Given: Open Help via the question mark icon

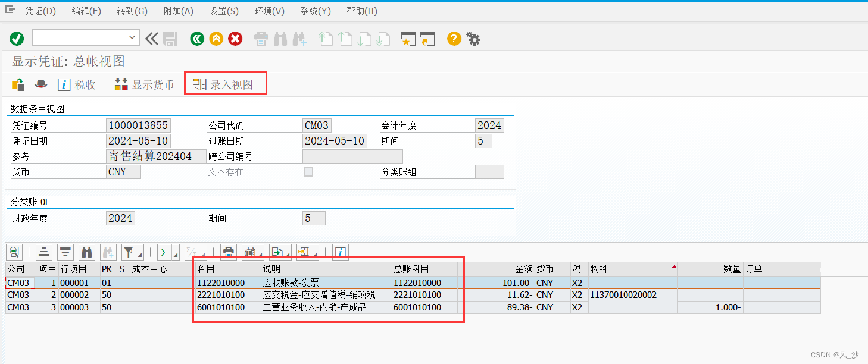Looking at the screenshot, I should click(x=454, y=38).
